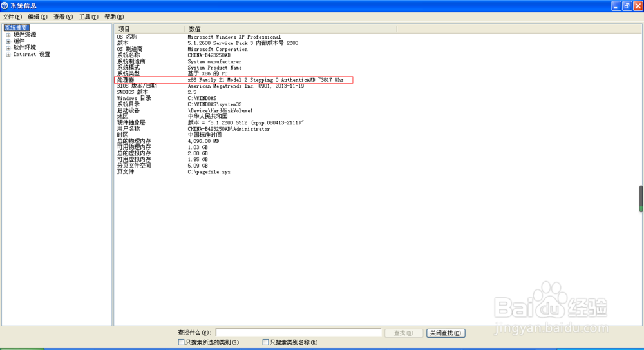Restore down the 系统信息 window
Viewport: 644px width, 350px height.
tap(627, 6)
